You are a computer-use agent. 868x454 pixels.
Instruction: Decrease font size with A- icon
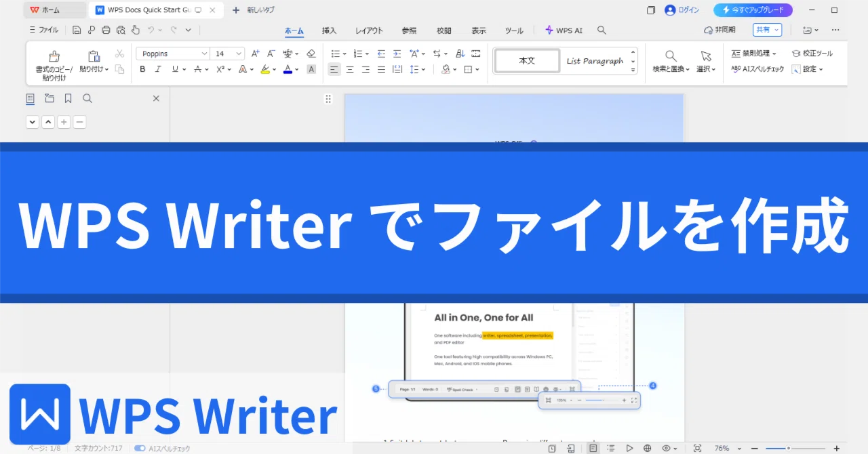point(271,54)
